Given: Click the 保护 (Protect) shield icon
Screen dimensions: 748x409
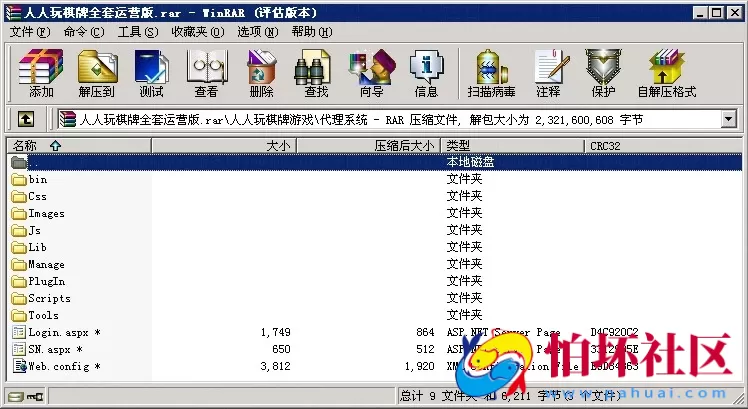Looking at the screenshot, I should [x=603, y=73].
